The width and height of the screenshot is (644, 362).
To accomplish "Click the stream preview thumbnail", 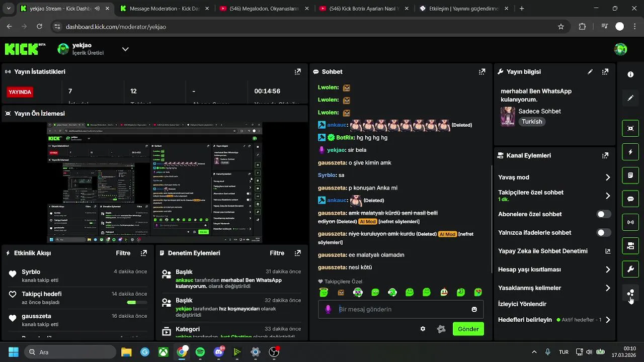I will (x=155, y=183).
